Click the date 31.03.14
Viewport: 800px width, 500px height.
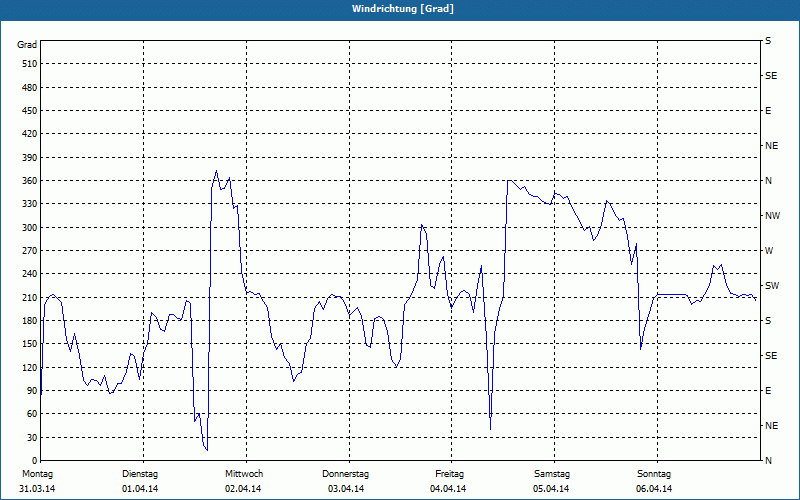coord(37,489)
